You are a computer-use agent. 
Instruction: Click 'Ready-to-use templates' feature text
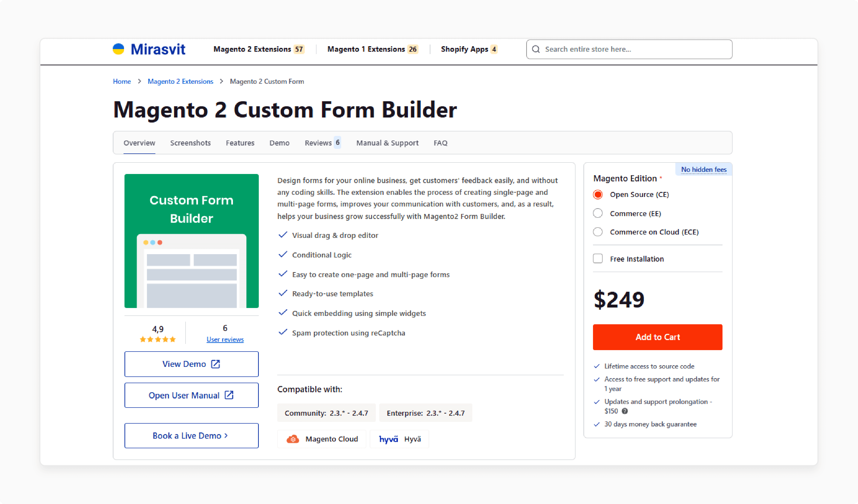[333, 294]
